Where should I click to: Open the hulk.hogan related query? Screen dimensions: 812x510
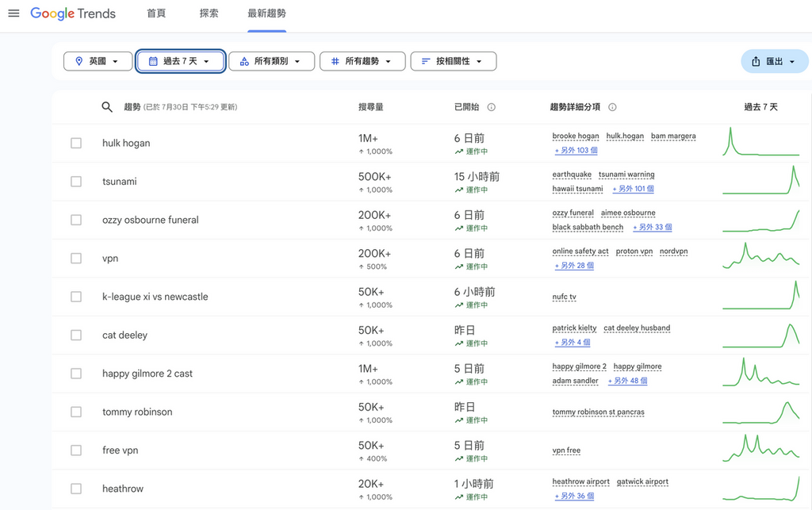coord(625,136)
